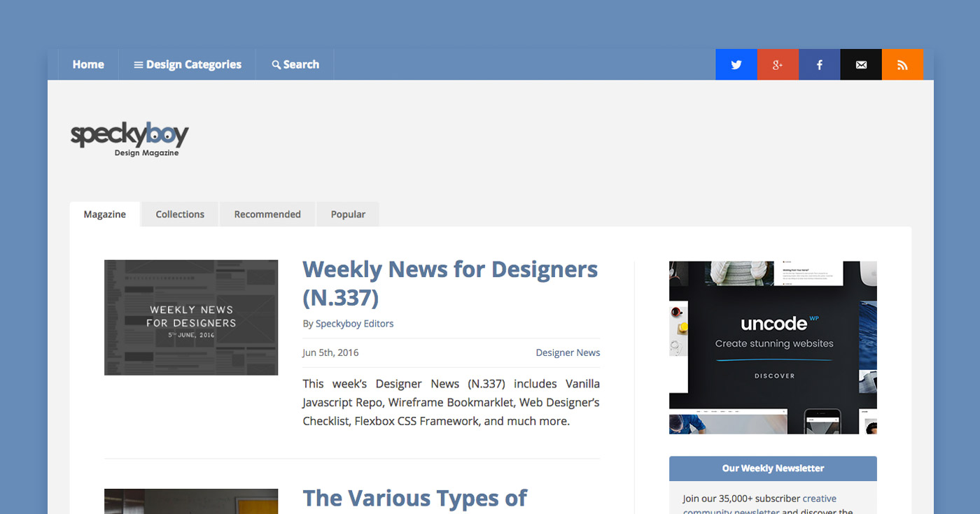Click the magnifying glass Search icon

tap(276, 64)
